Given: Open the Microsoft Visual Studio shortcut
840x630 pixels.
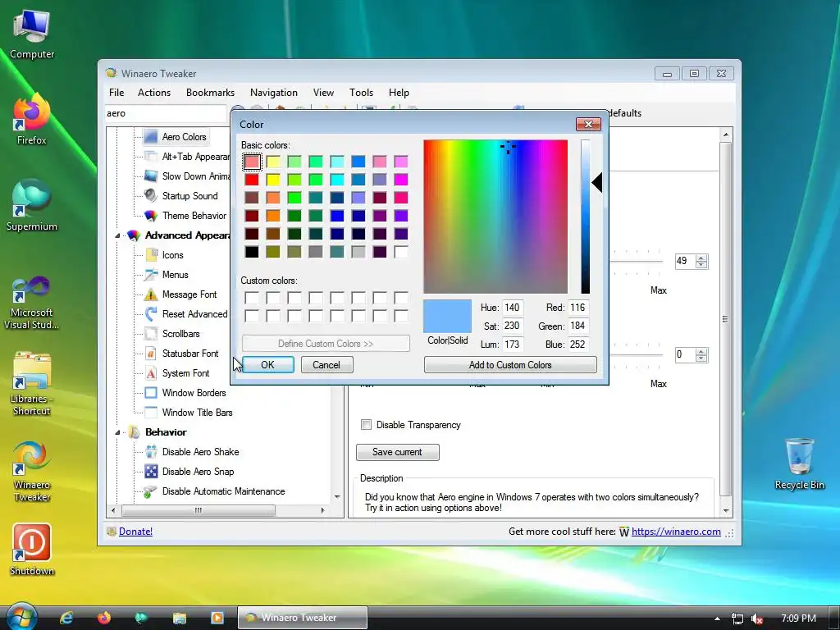Looking at the screenshot, I should (32, 304).
